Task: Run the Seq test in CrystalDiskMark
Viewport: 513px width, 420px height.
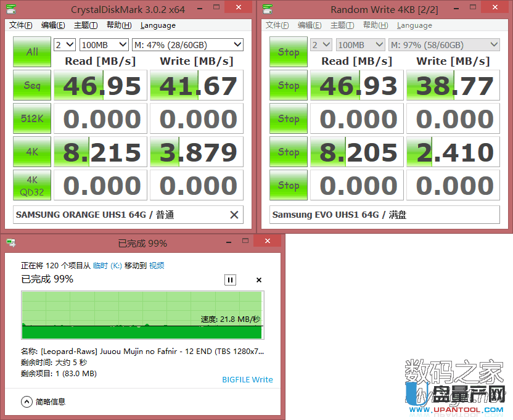Action: (32, 85)
